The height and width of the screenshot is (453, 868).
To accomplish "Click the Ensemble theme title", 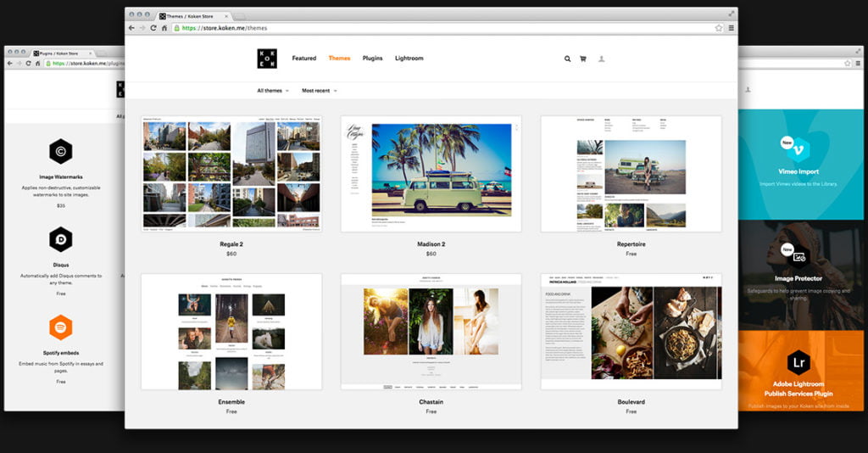I will pos(231,402).
